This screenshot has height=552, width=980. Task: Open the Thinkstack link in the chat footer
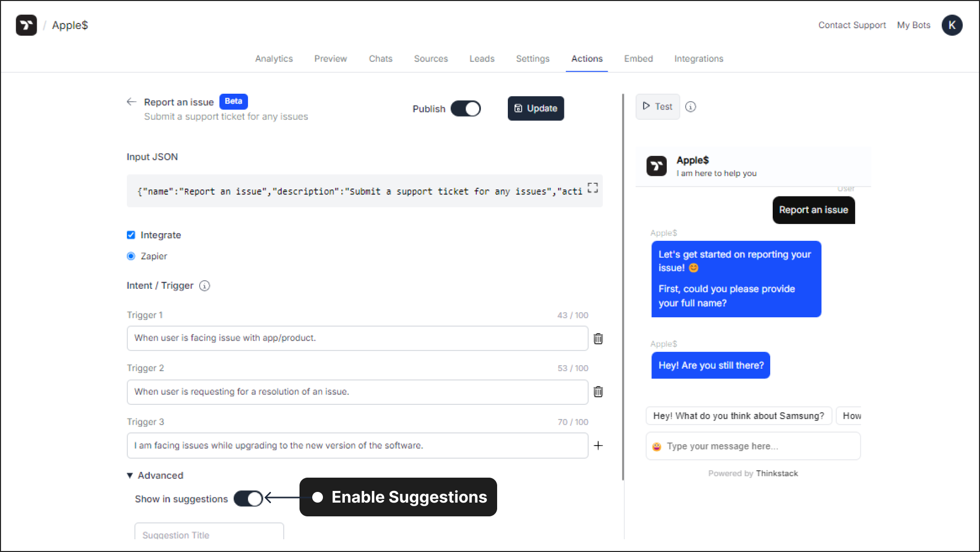(x=777, y=474)
